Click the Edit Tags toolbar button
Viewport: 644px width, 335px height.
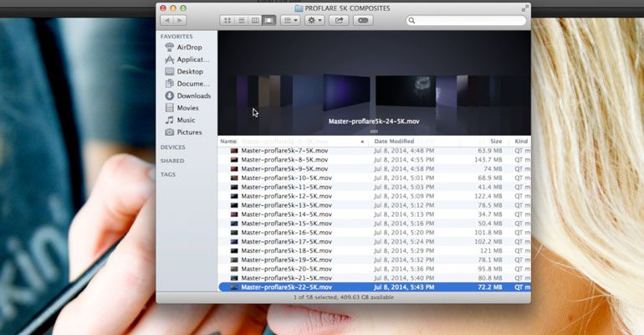(x=363, y=20)
